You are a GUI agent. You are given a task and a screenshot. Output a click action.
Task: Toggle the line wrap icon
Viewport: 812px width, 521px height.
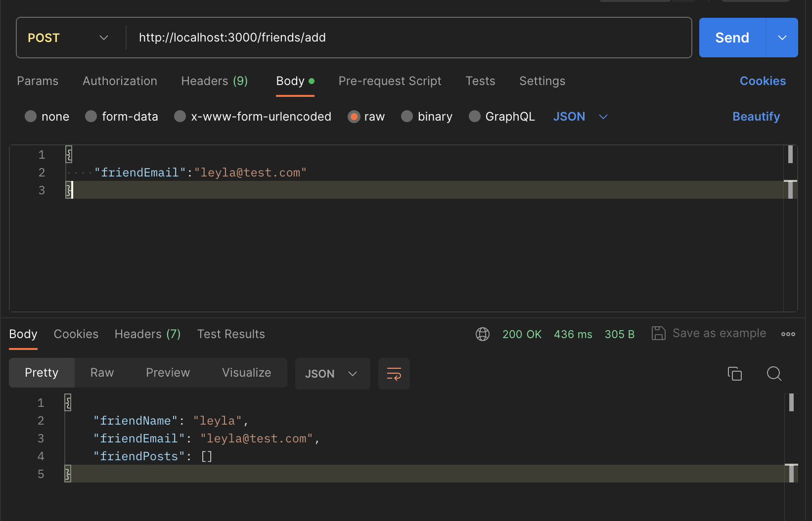(x=394, y=374)
